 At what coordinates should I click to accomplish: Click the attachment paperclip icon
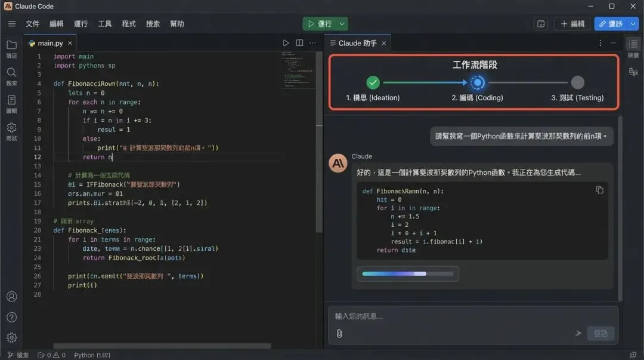click(x=339, y=333)
